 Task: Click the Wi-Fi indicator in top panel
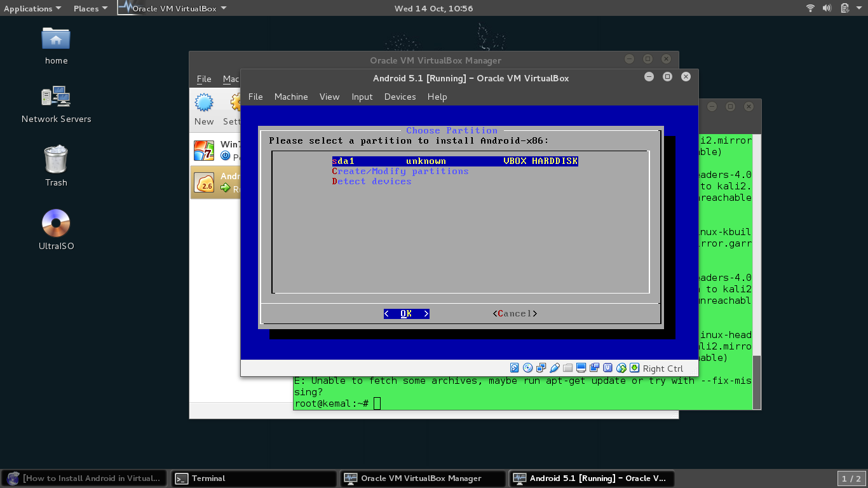(810, 8)
